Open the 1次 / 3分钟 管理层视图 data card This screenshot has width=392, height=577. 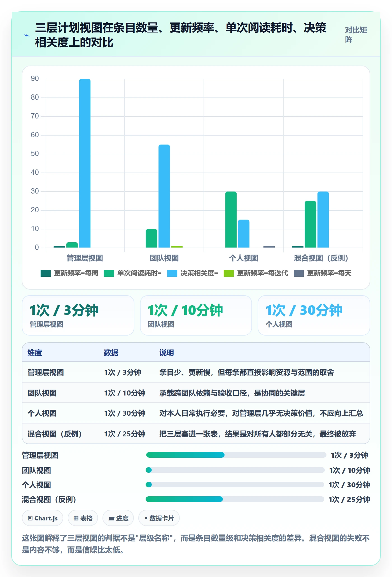click(78, 315)
